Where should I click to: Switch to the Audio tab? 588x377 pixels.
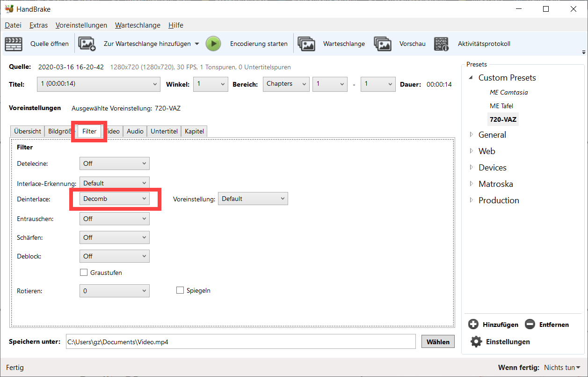click(x=135, y=132)
